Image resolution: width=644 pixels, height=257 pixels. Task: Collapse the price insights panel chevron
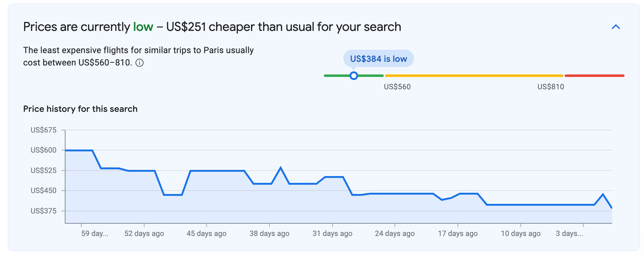(616, 27)
